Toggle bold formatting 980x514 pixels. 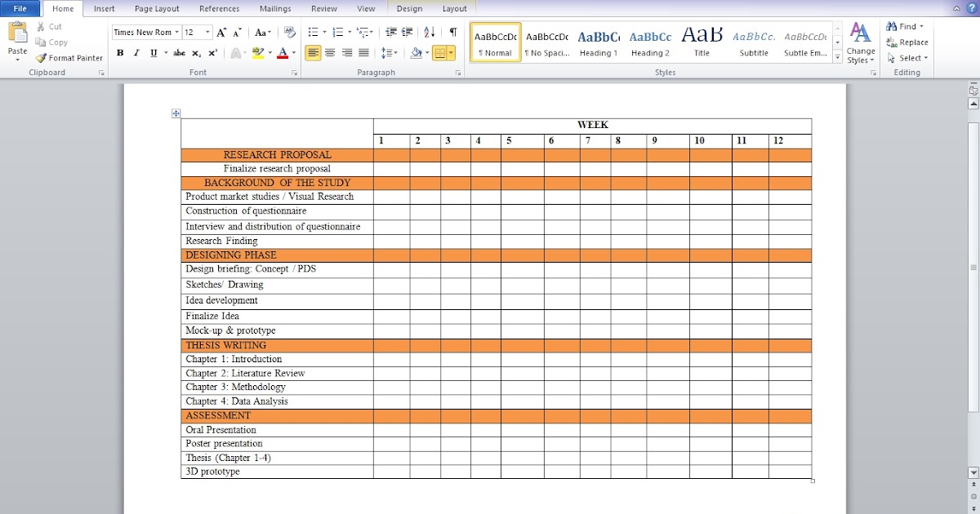click(x=120, y=53)
